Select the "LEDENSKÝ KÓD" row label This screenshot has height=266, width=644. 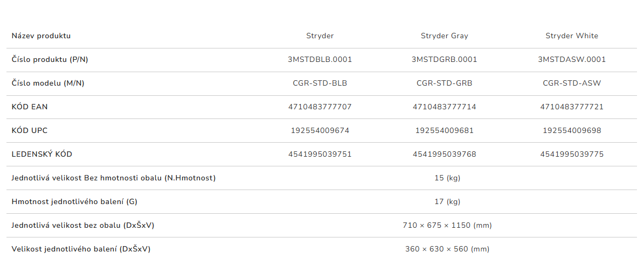[41, 155]
